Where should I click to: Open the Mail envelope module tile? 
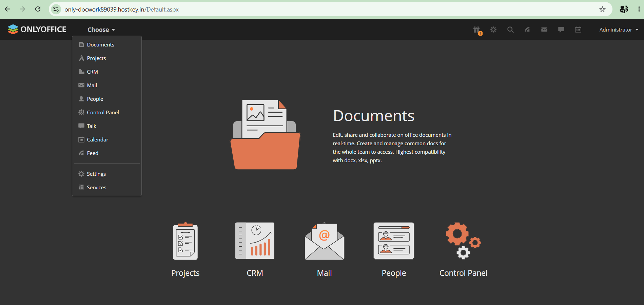tap(325, 250)
